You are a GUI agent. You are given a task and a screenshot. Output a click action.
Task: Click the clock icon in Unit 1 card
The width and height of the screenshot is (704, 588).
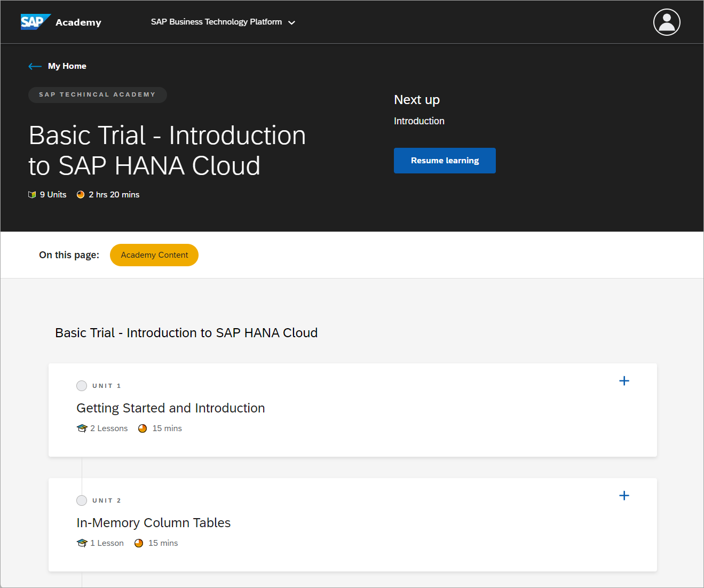[143, 428]
